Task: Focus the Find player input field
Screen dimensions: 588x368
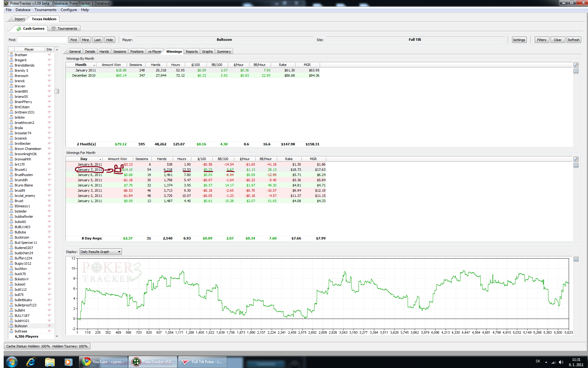Action: (42, 40)
